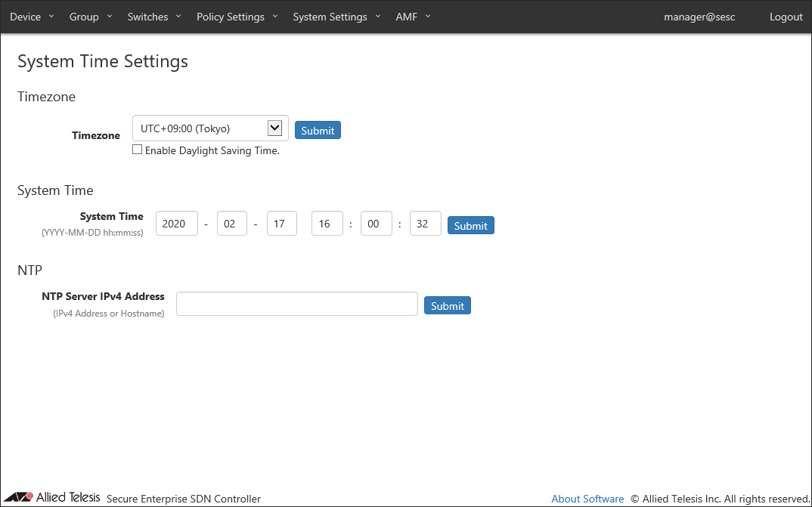This screenshot has height=507, width=812.
Task: Open the Policy Settings menu
Action: (237, 17)
